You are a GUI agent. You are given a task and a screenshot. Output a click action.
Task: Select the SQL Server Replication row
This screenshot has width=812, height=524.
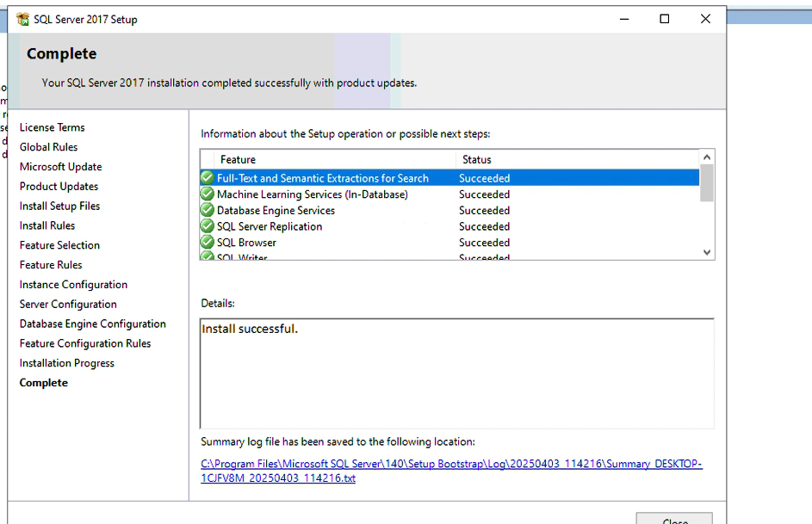click(x=449, y=226)
